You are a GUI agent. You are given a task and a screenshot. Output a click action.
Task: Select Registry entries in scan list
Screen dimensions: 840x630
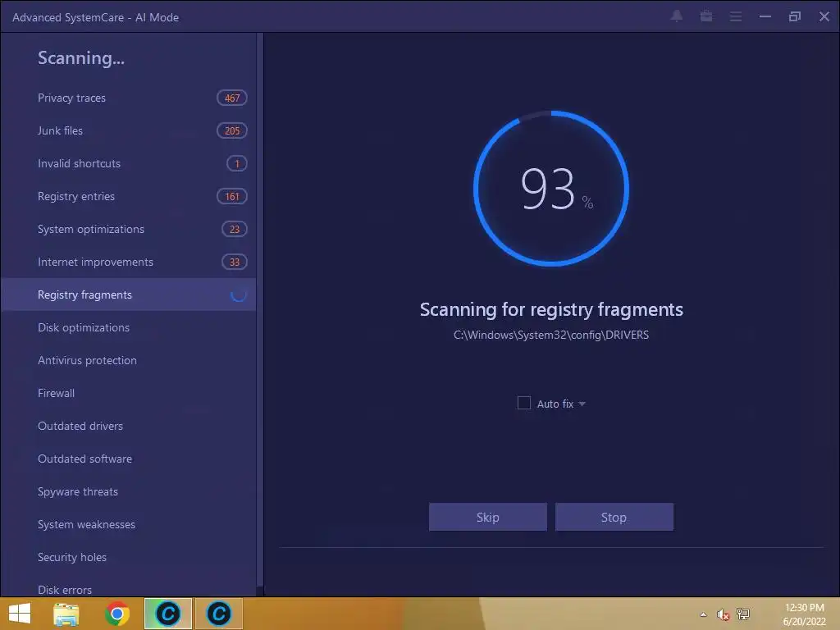tap(127, 196)
